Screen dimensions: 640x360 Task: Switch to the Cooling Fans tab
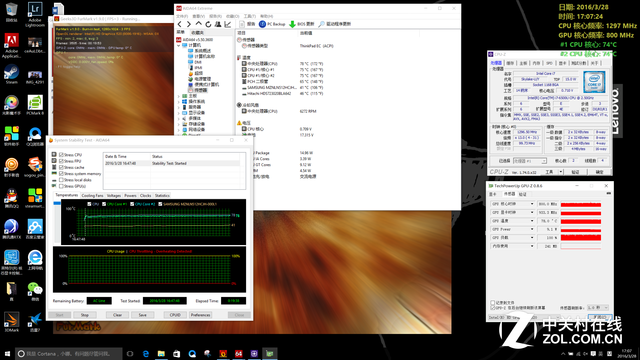click(92, 196)
